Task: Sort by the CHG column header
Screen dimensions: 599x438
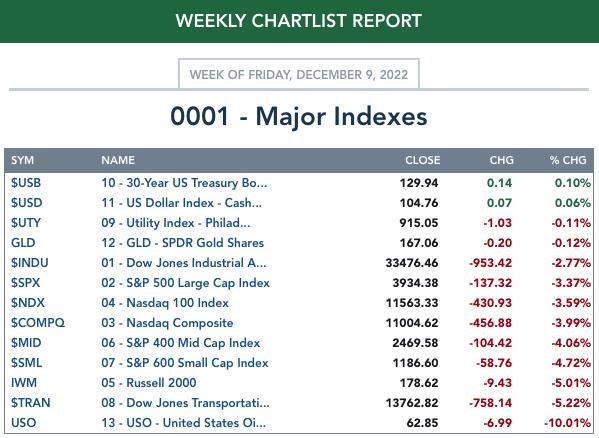Action: tap(502, 160)
